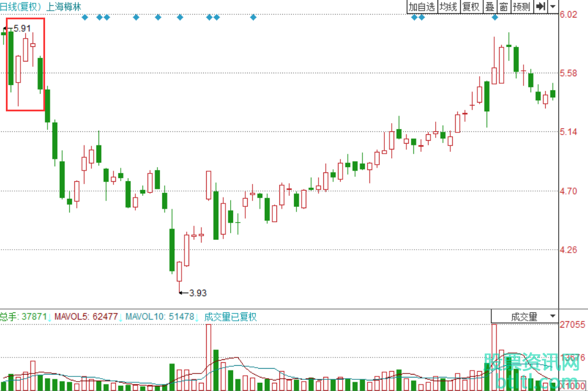Click the jump-to-end arrow icon
Image resolution: width=588 pixels, height=391 pixels.
tap(541, 6)
